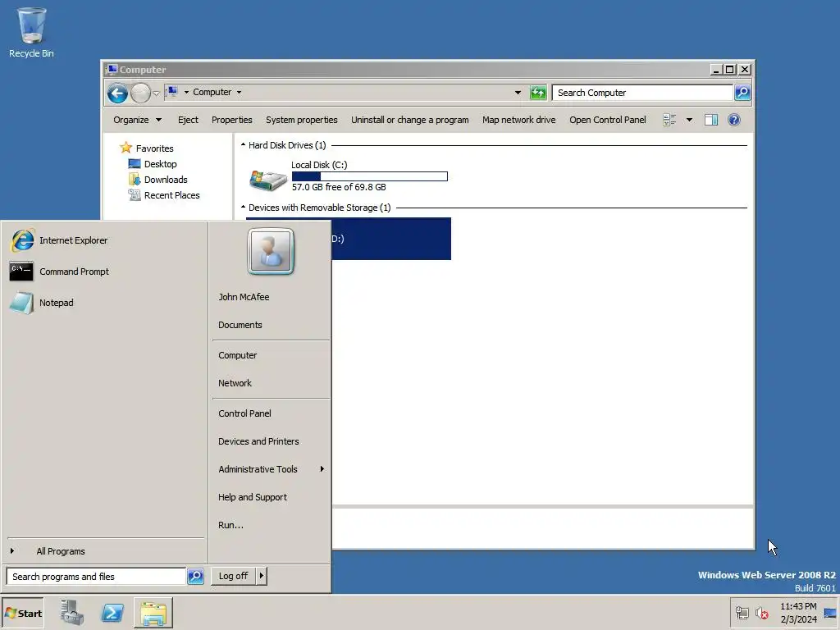Expand the arrow after Computer in address bar
This screenshot has width=840, height=630.
(x=239, y=92)
